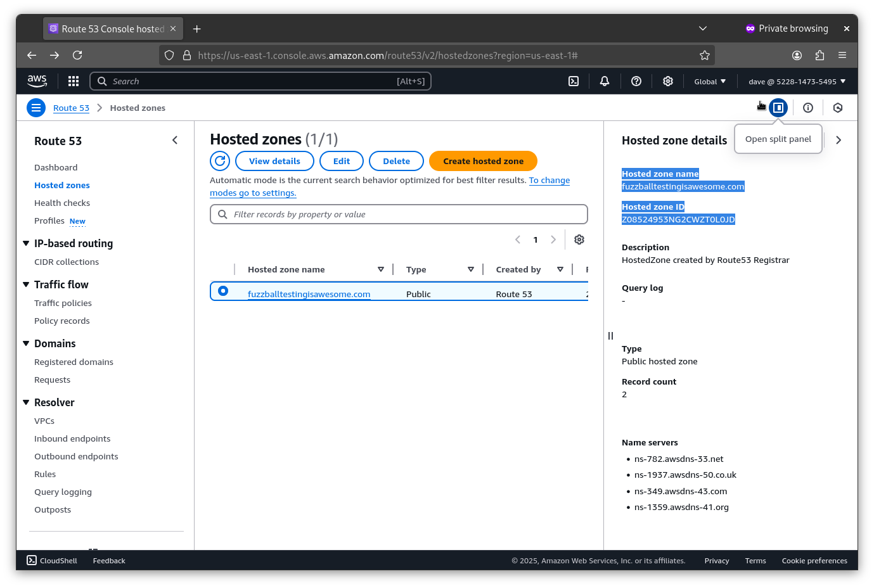This screenshot has height=588, width=874.
Task: Open the AWS services grid menu
Action: pos(74,81)
